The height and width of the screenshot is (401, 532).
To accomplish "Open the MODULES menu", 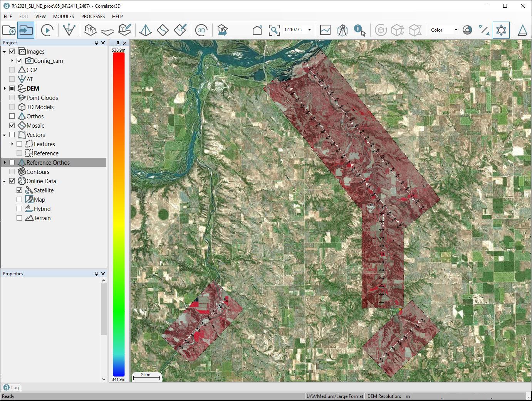I will click(x=63, y=16).
